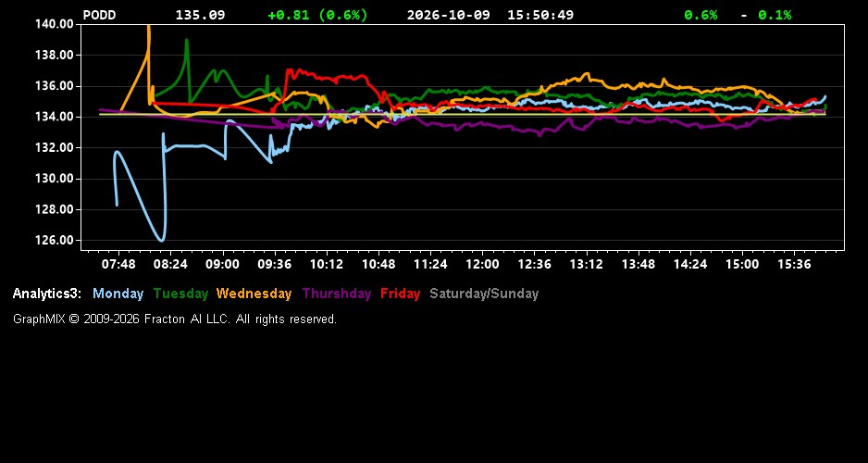Click the 10:12 time axis label

(327, 265)
